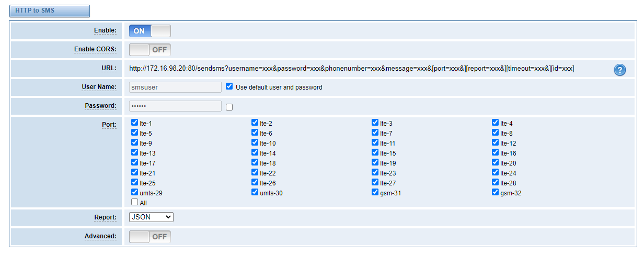
Task: Uncheck port lte-3
Action: tap(375, 123)
